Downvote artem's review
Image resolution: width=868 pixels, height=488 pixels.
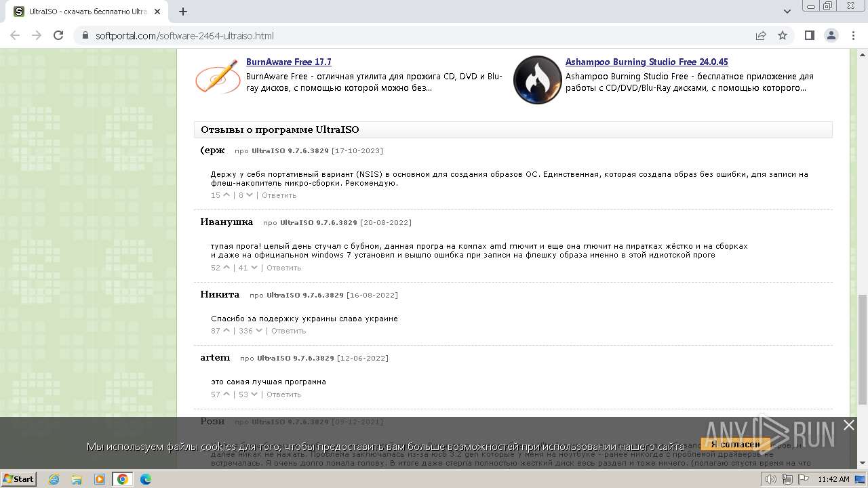[x=254, y=394]
